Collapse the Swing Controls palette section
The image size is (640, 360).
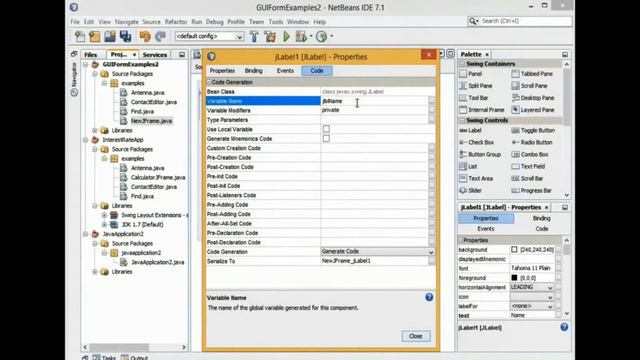(x=462, y=120)
